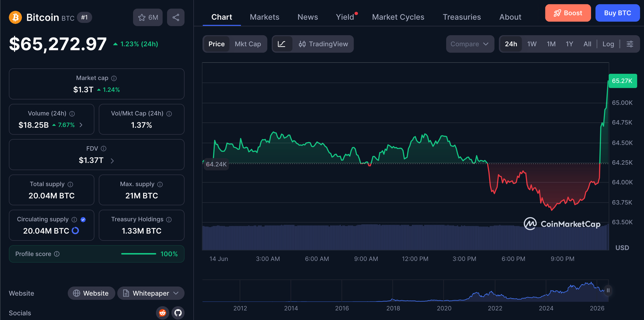Open chart settings sliders icon
Screen dimensions: 644x320
click(630, 44)
